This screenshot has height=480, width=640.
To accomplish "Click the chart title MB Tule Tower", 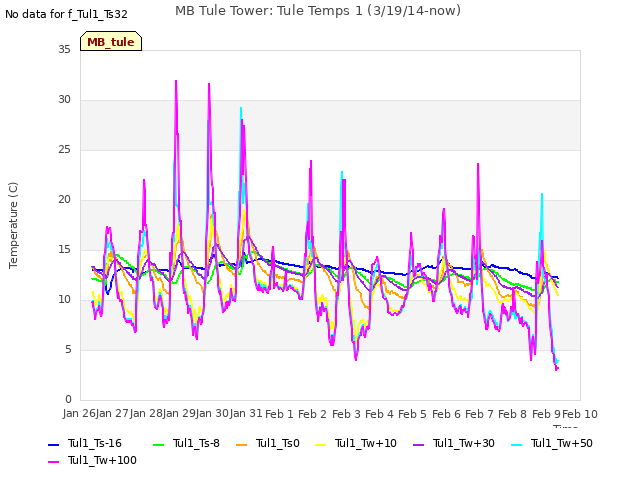I will coord(318,10).
